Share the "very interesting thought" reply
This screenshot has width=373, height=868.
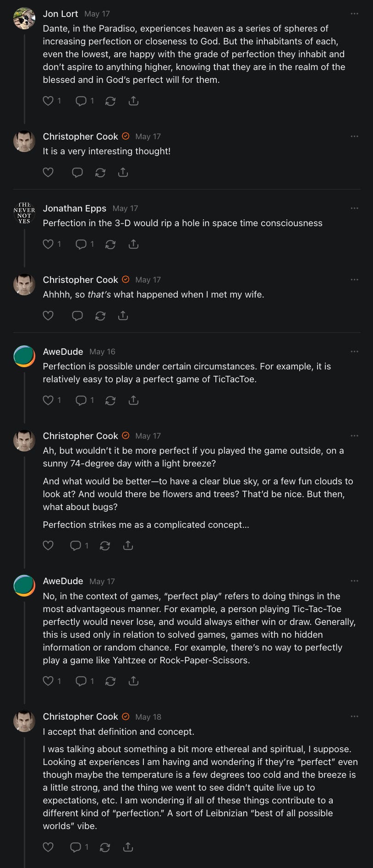click(x=123, y=173)
